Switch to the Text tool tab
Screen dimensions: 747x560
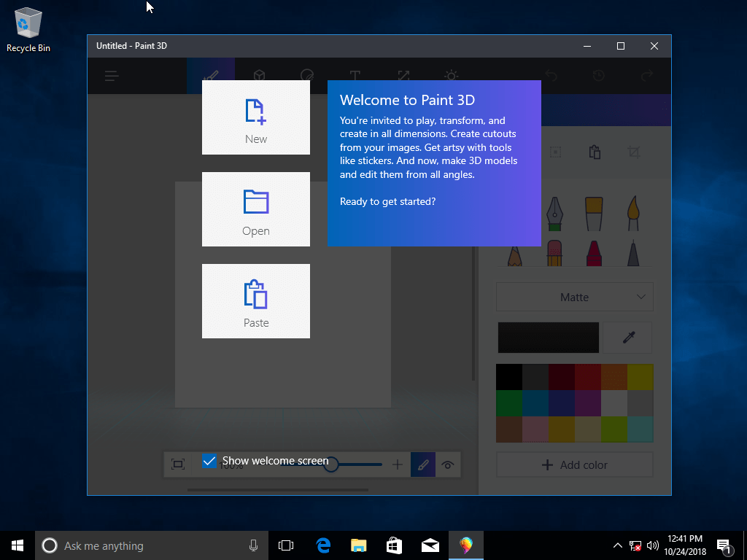point(355,75)
